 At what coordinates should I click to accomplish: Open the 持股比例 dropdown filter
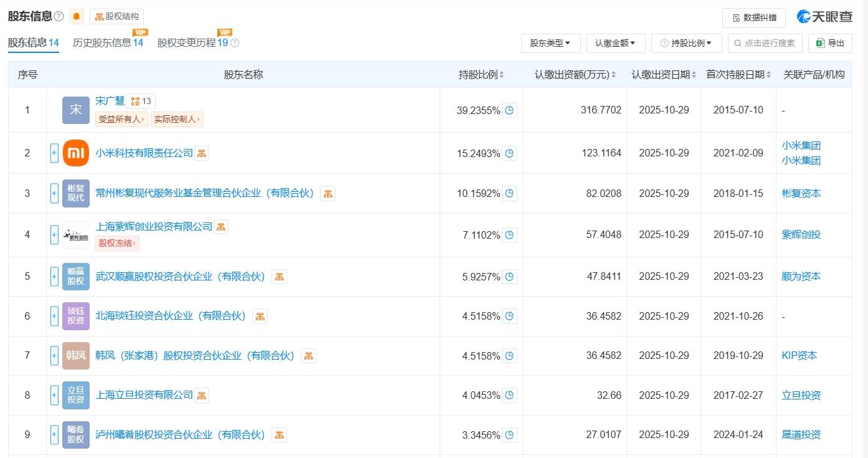[x=686, y=43]
